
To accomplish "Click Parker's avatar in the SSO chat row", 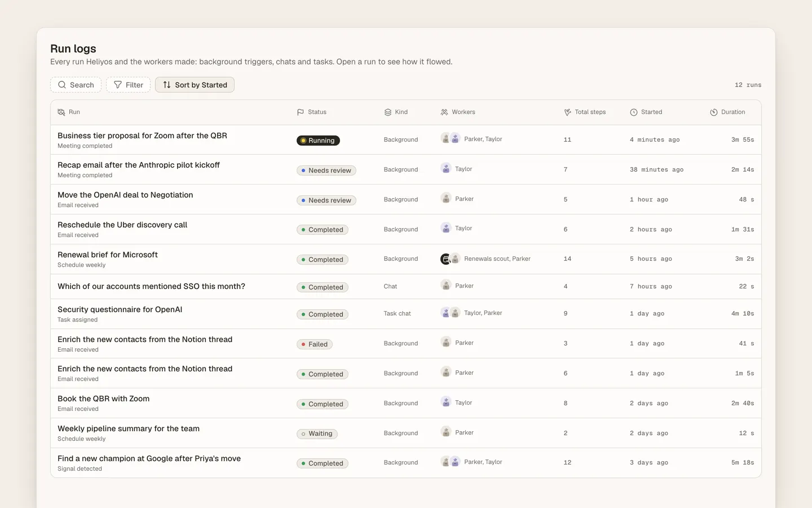I will [446, 285].
